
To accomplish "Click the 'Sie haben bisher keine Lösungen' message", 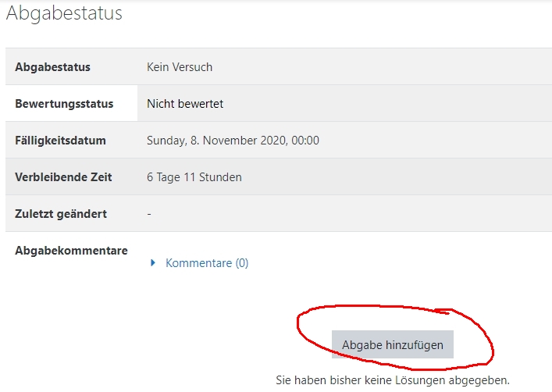I will click(393, 380).
